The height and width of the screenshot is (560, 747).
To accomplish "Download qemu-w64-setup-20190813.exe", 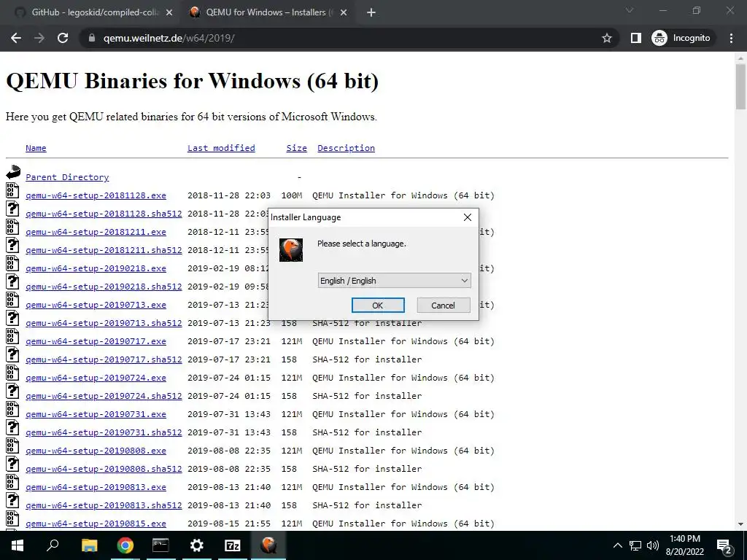I will pyautogui.click(x=96, y=487).
